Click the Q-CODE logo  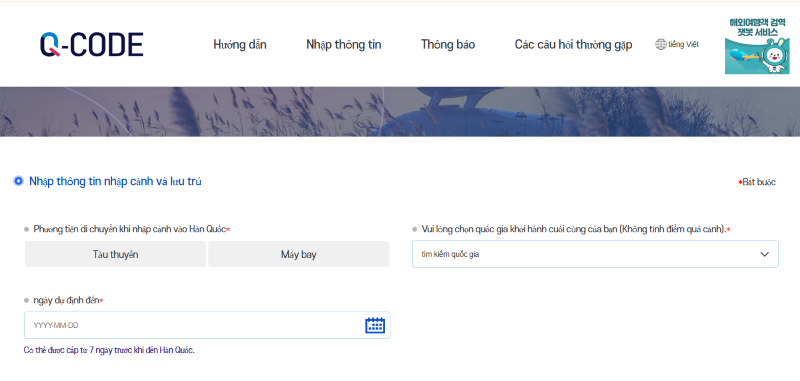tap(92, 45)
